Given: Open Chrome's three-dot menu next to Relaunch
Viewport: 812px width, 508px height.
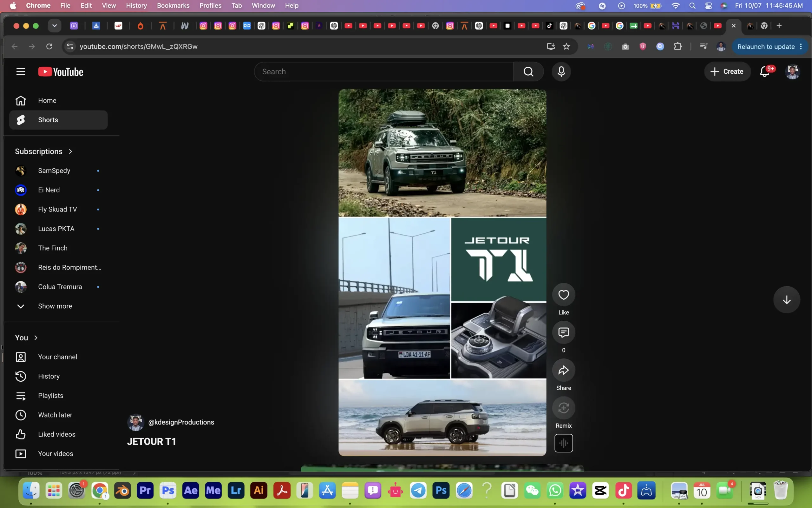Looking at the screenshot, I should coord(801,46).
